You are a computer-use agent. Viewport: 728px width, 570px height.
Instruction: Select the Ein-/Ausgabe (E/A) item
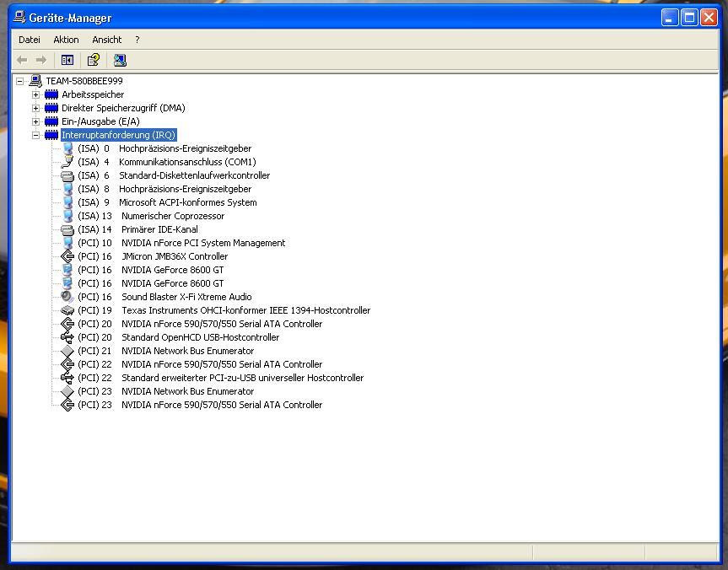coord(100,121)
